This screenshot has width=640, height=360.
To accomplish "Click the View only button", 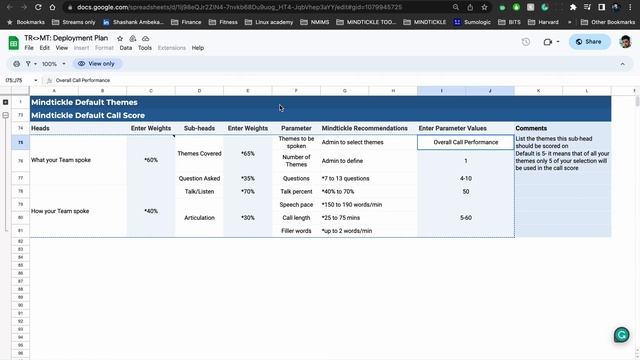I will tap(96, 64).
